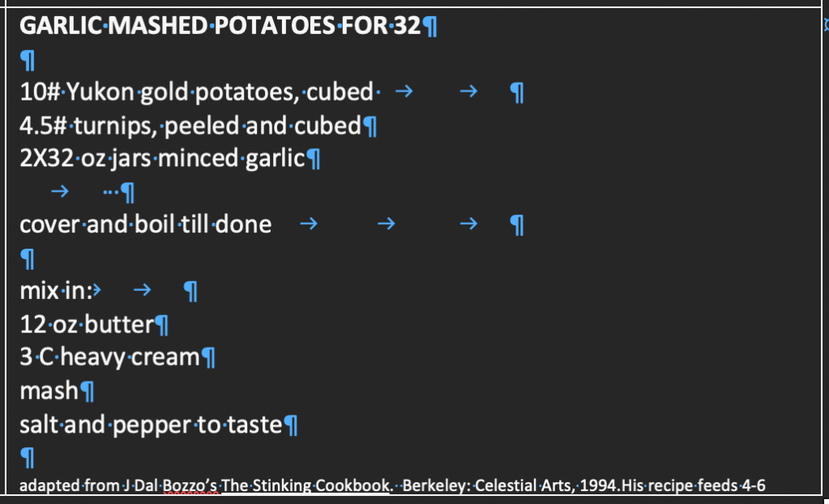
Task: Click the tab arrow on the indented line below garlic
Action: 59,192
